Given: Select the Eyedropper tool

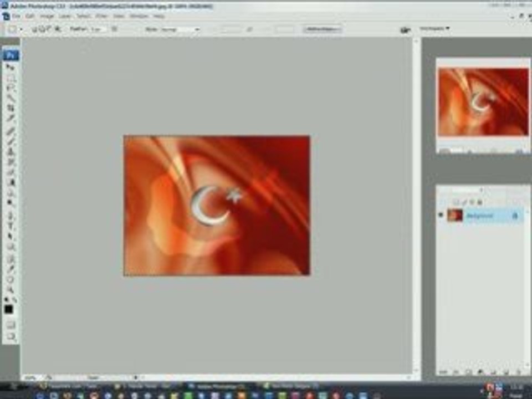Looking at the screenshot, I should tap(11, 270).
